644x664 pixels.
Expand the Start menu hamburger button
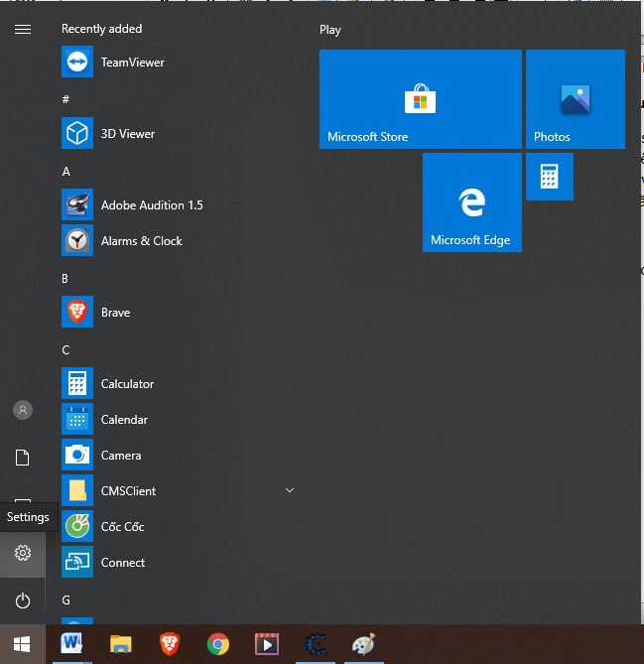23,29
